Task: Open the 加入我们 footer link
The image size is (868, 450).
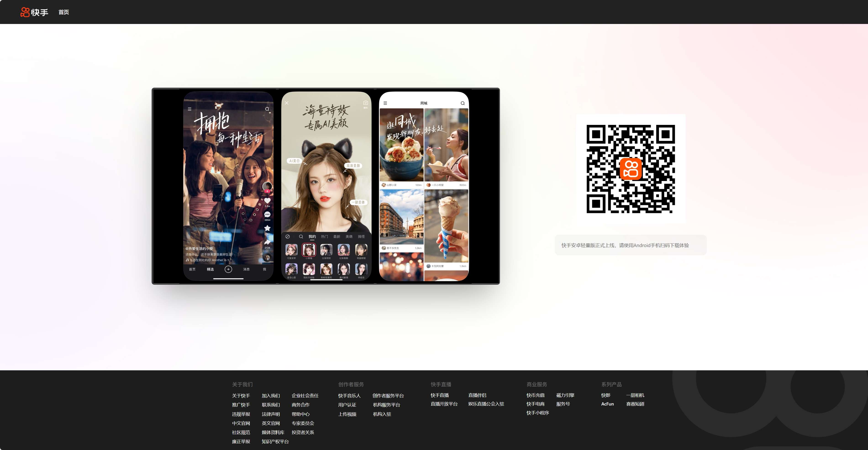Action: 271,396
